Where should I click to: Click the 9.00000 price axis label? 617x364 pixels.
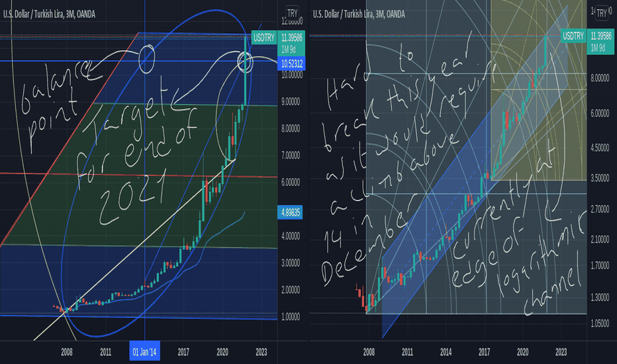[x=291, y=101]
